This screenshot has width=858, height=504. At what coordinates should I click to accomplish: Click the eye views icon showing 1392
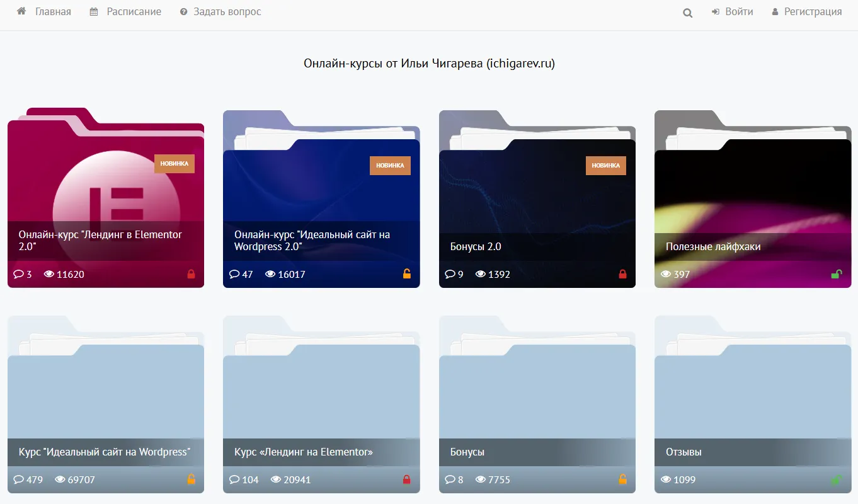(481, 274)
